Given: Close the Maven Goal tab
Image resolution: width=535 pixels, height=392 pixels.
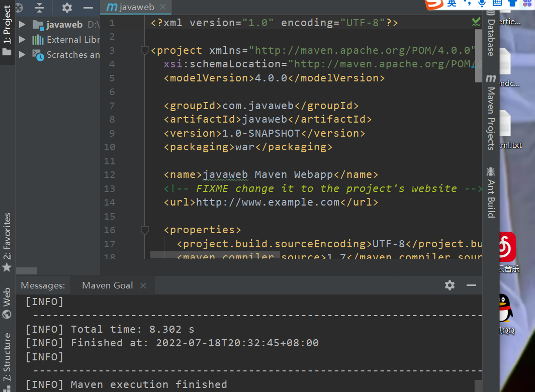Looking at the screenshot, I should pyautogui.click(x=143, y=285).
